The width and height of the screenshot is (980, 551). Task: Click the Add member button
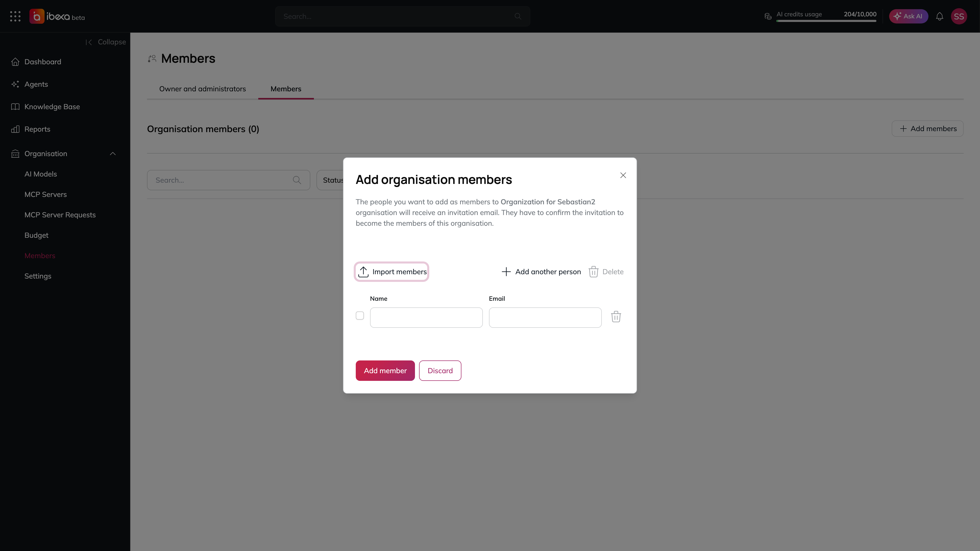click(385, 371)
